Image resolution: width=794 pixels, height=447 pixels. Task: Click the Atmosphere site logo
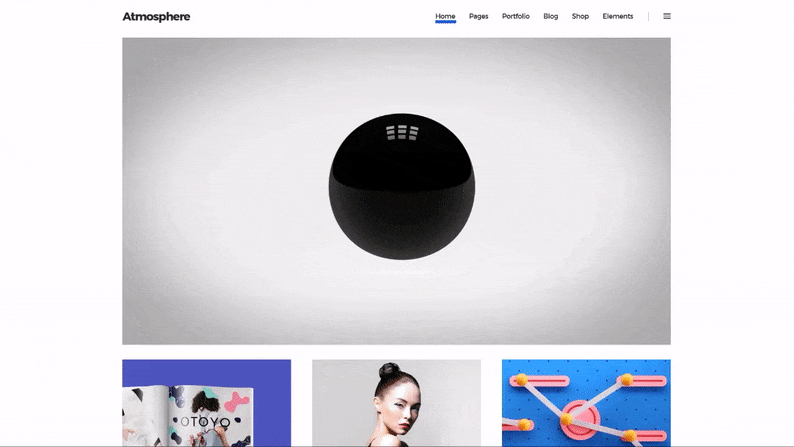[x=156, y=16]
